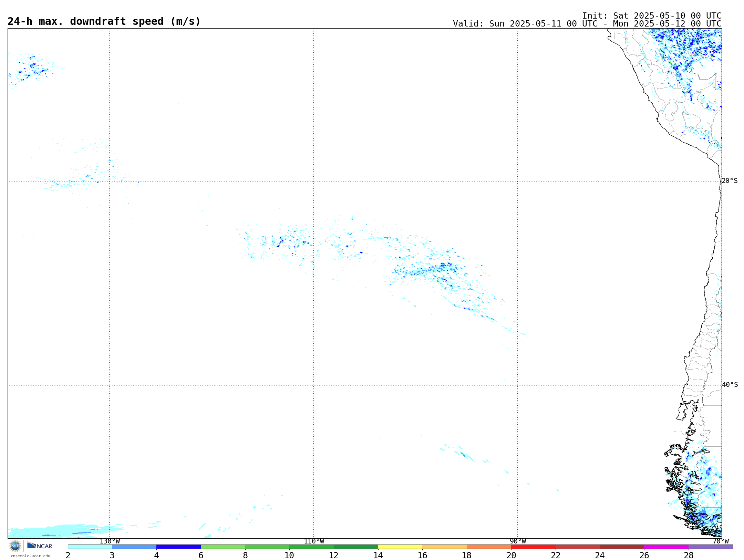Viewport: 744px width, 560px height.
Task: Click the 'Valid:' date range line
Action: pyautogui.click(x=587, y=24)
